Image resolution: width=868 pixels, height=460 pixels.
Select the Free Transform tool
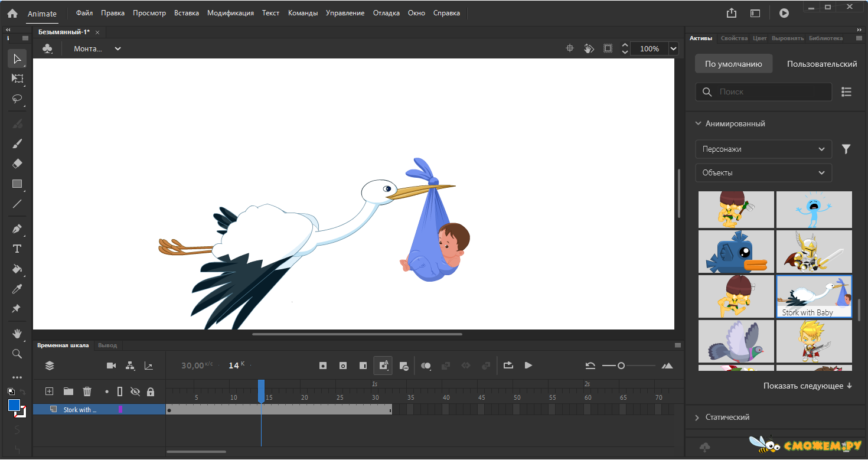point(17,79)
